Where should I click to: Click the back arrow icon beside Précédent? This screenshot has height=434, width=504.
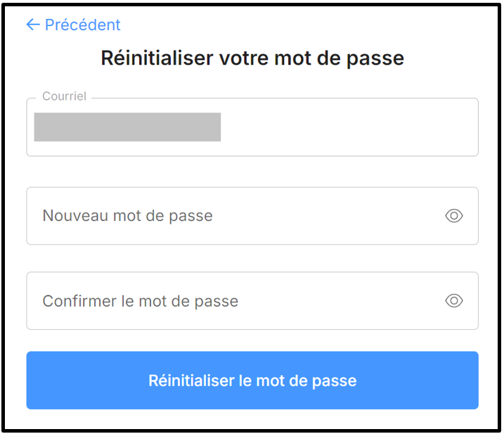pyautogui.click(x=32, y=25)
